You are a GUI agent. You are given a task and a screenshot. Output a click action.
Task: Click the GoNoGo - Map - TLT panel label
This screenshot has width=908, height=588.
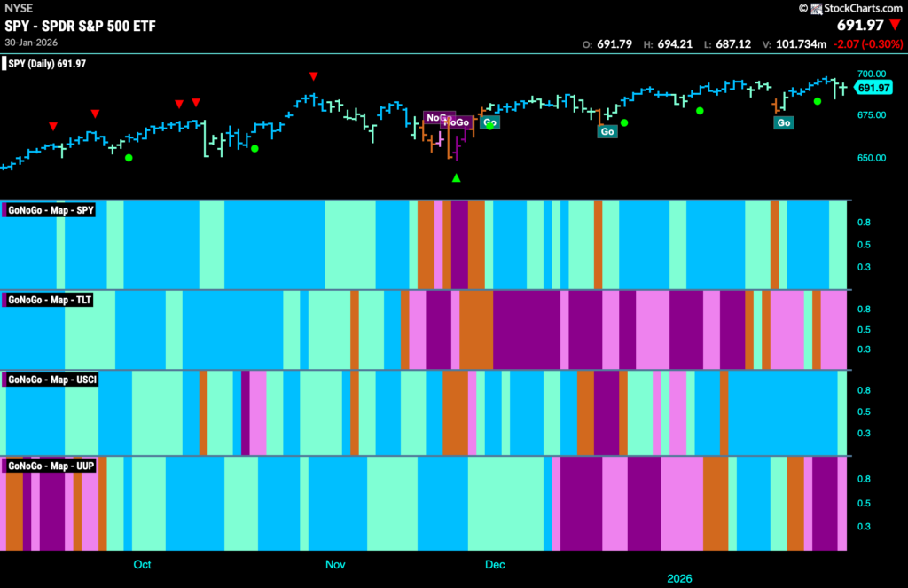(x=50, y=300)
